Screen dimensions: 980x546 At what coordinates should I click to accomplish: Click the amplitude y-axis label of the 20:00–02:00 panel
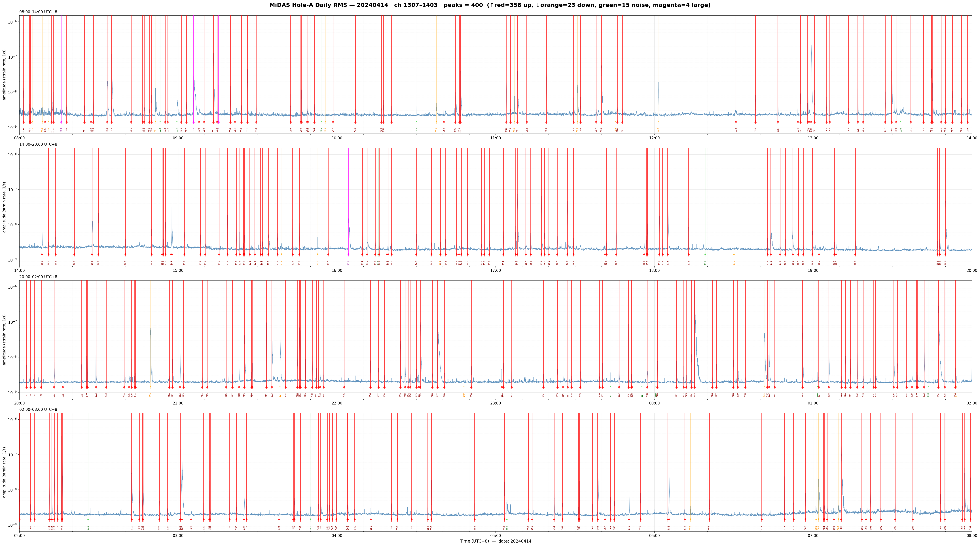pyautogui.click(x=5, y=339)
